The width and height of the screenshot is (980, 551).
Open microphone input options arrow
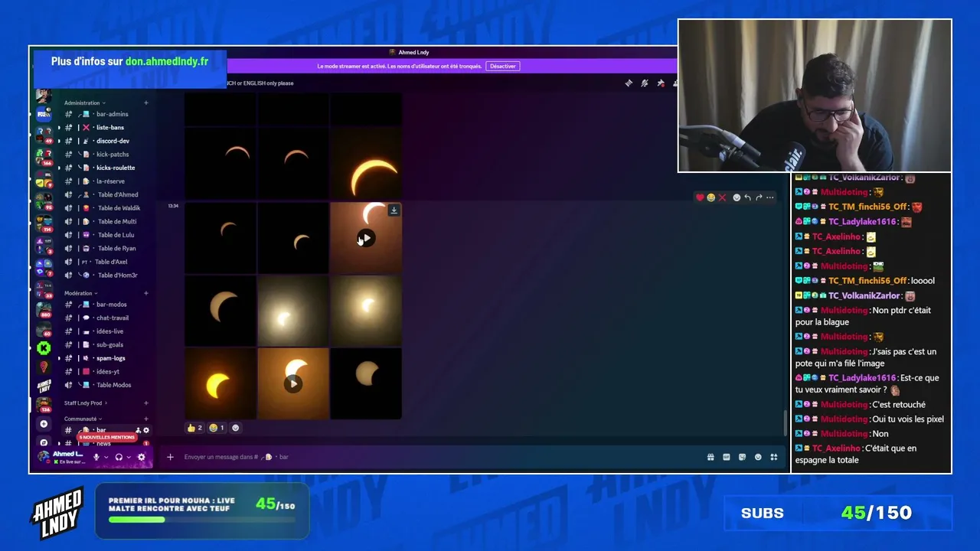coord(106,457)
